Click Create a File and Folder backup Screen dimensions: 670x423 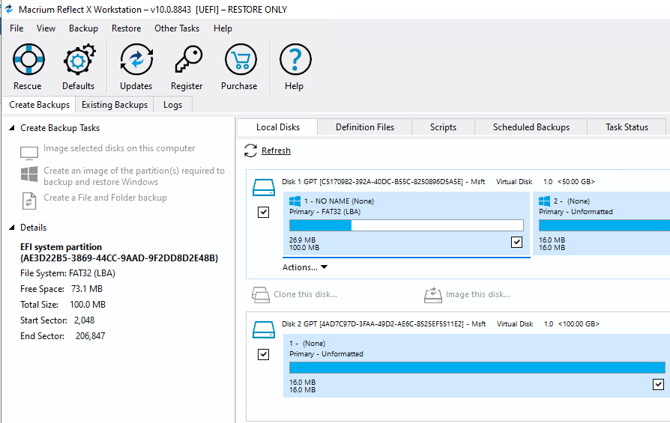click(105, 198)
